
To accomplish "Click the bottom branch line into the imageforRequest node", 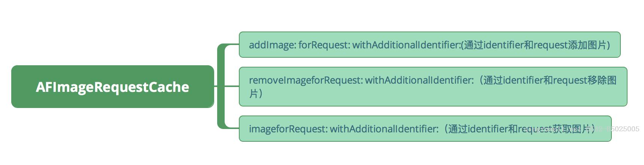I will [232, 128].
